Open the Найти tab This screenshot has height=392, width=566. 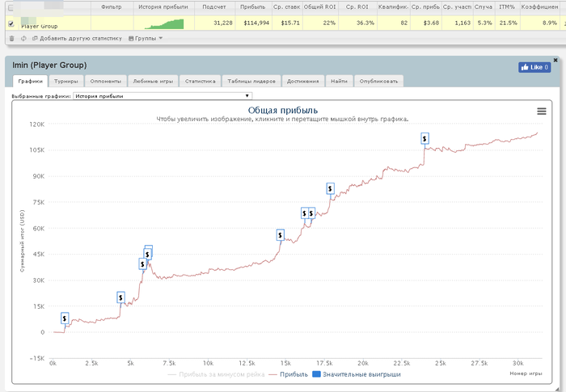(339, 81)
